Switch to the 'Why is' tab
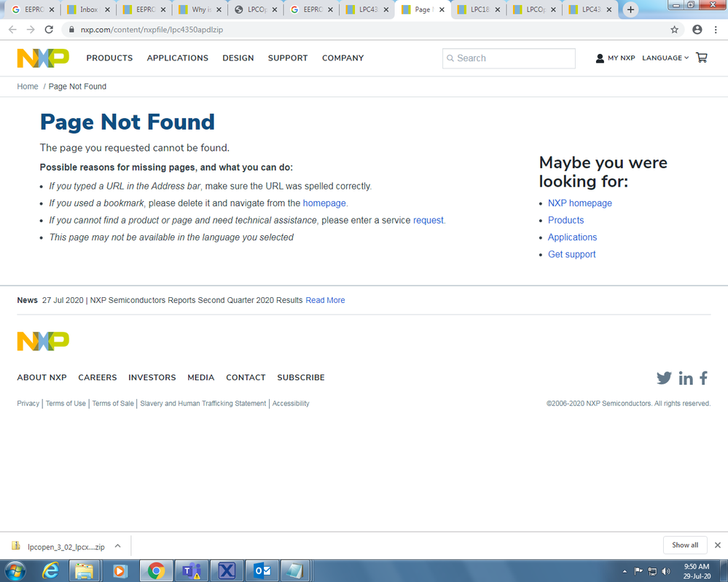The width and height of the screenshot is (728, 582). [x=200, y=9]
